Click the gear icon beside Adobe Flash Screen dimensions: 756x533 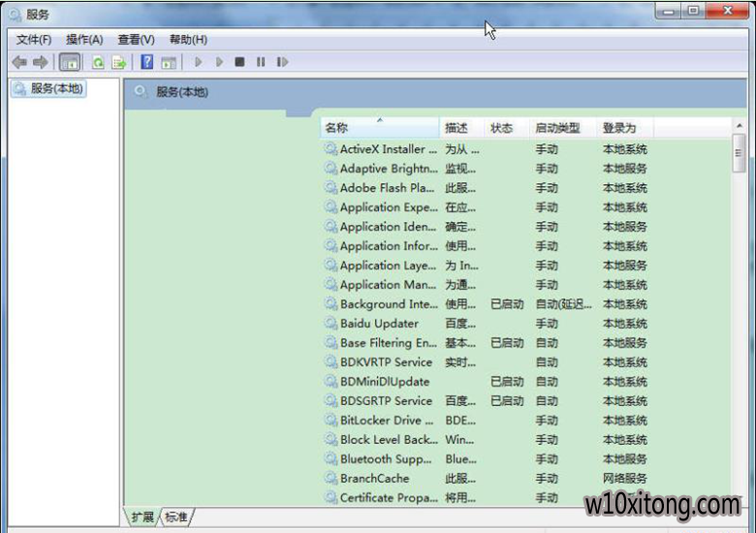point(331,187)
